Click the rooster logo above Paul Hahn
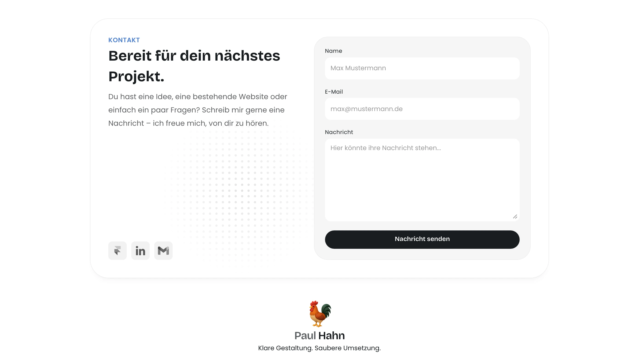The height and width of the screenshot is (364, 639). [x=320, y=314]
